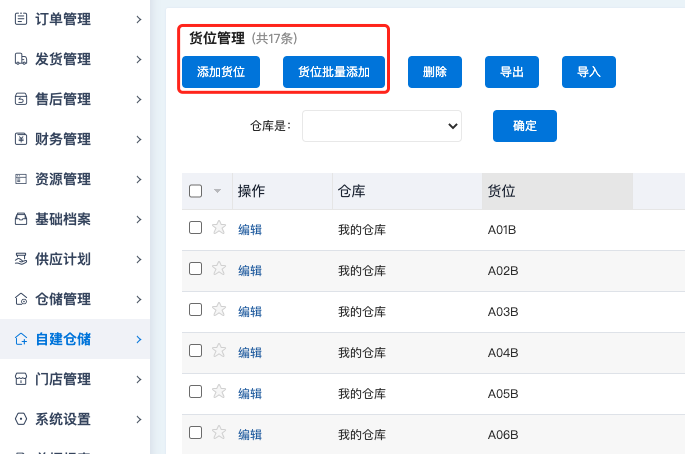Click the after-sales management sidebar icon
The width and height of the screenshot is (685, 454).
click(x=21, y=99)
